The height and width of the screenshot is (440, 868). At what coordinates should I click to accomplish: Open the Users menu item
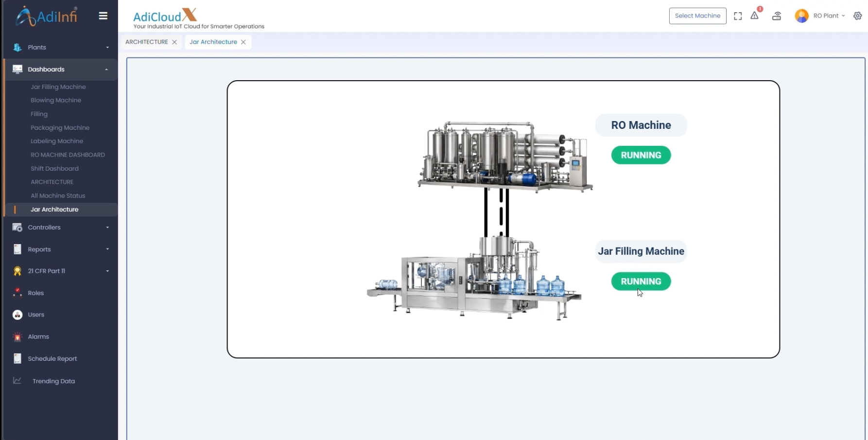click(x=36, y=315)
